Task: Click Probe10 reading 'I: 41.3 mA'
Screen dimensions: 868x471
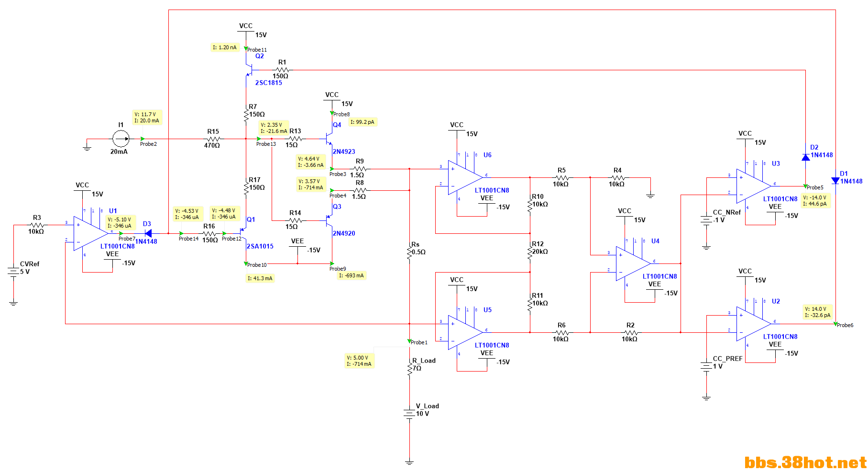Action: [260, 278]
